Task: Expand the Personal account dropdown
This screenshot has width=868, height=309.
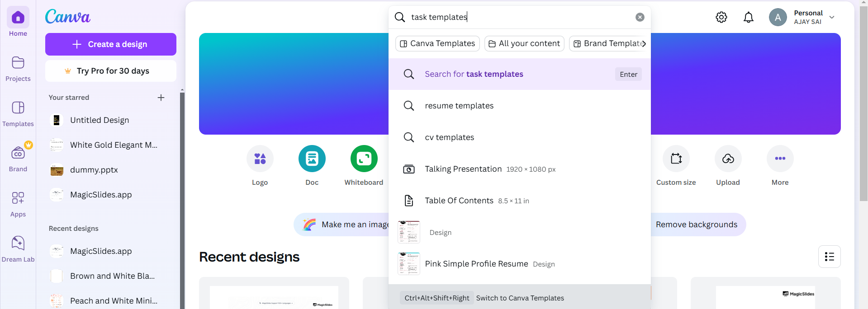Action: [x=831, y=17]
